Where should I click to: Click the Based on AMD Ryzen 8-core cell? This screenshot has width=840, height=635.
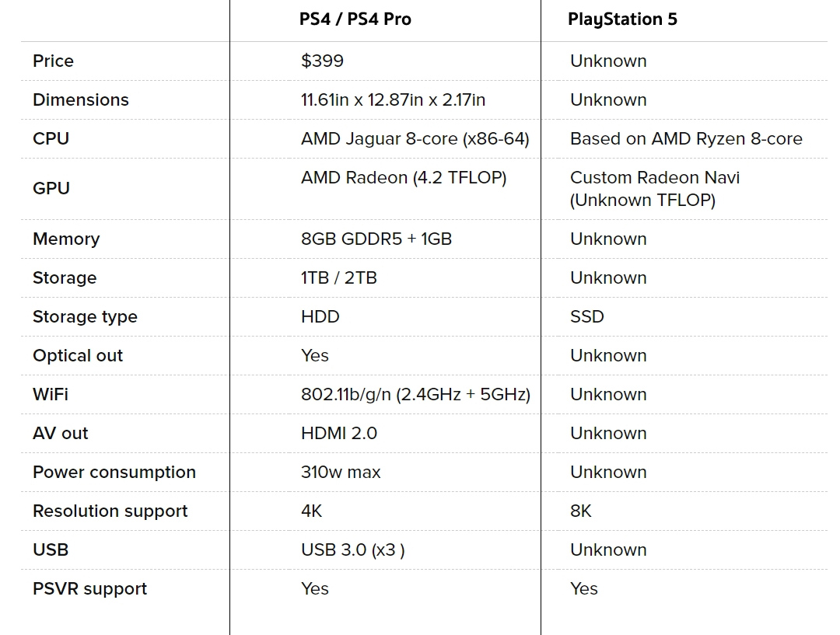pyautogui.click(x=686, y=138)
